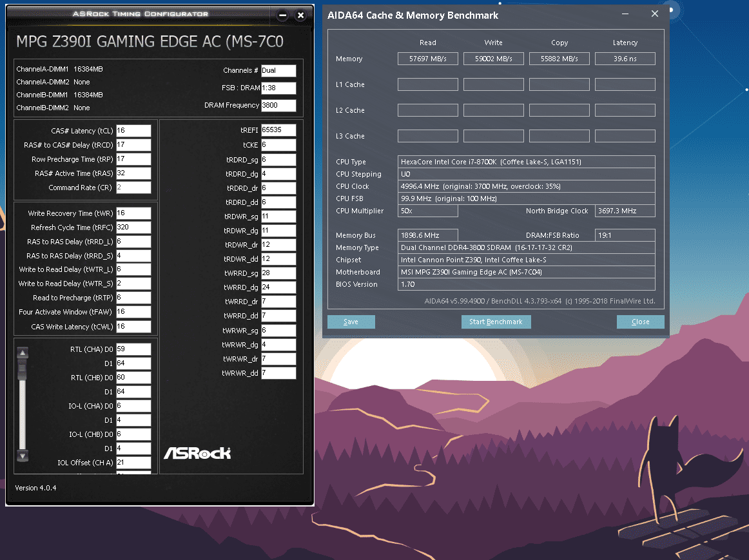Click the Memory Type DDR4-3800 value
This screenshot has width=749, height=560.
tap(527, 247)
